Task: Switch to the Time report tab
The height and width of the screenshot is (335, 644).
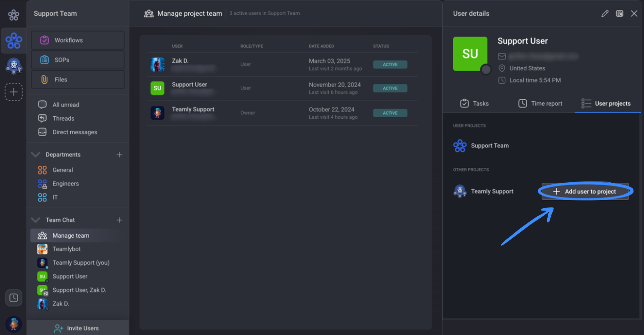Action: coord(540,103)
